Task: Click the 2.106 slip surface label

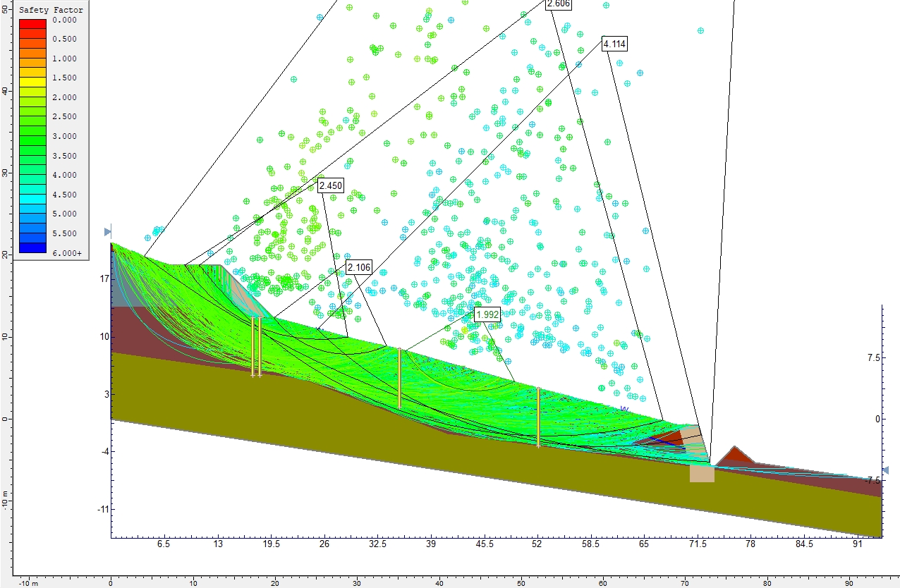Action: point(358,267)
